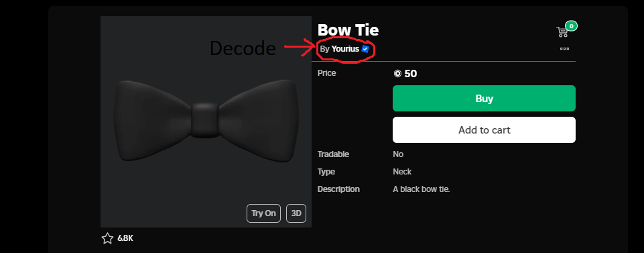The height and width of the screenshot is (253, 644).
Task: Toggle the 3D view button
Action: pos(296,213)
